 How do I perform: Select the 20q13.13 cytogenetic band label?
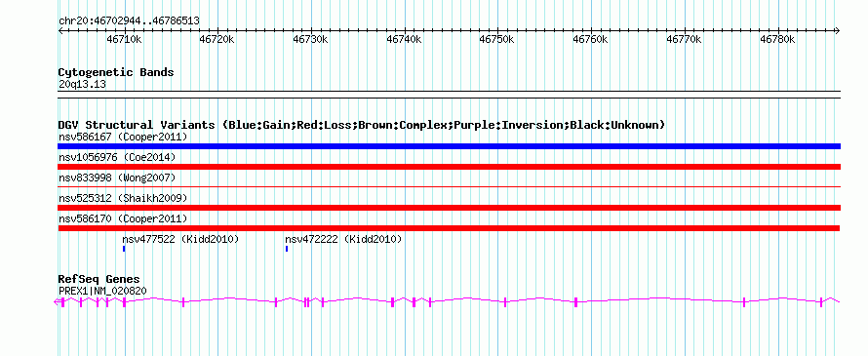(82, 85)
